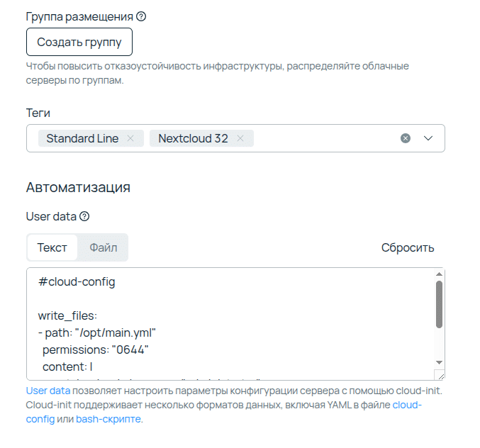Click the textarea resize handle corner
The height and width of the screenshot is (448, 480).
440,376
